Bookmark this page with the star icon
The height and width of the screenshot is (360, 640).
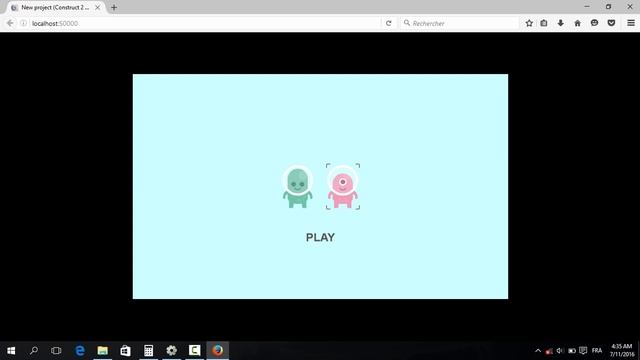tap(529, 23)
